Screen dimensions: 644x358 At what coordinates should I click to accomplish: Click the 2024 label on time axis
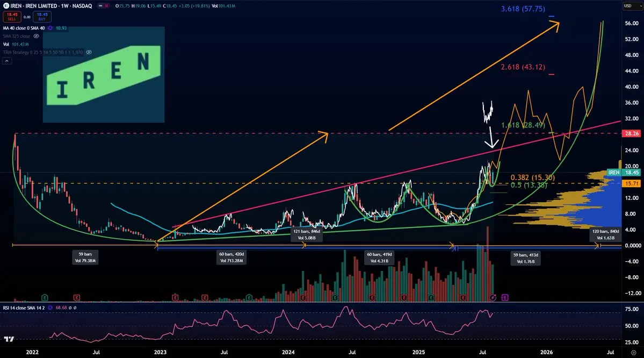(x=288, y=352)
